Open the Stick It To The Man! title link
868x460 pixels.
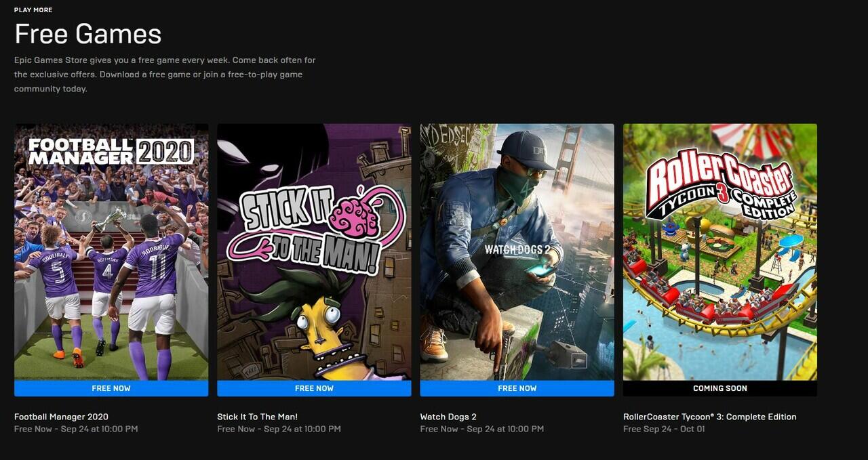click(x=257, y=417)
